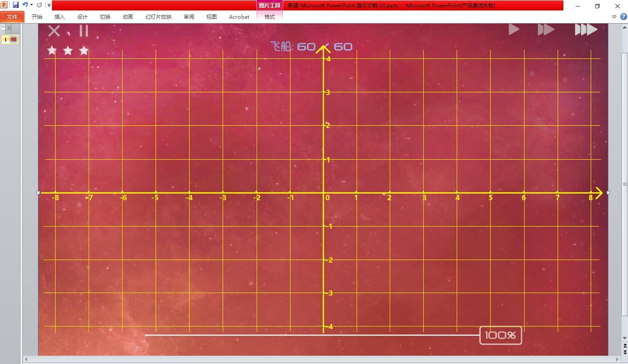This screenshot has width=628, height=364.
Task: Open the 动画 ribbon tab
Action: tap(128, 17)
